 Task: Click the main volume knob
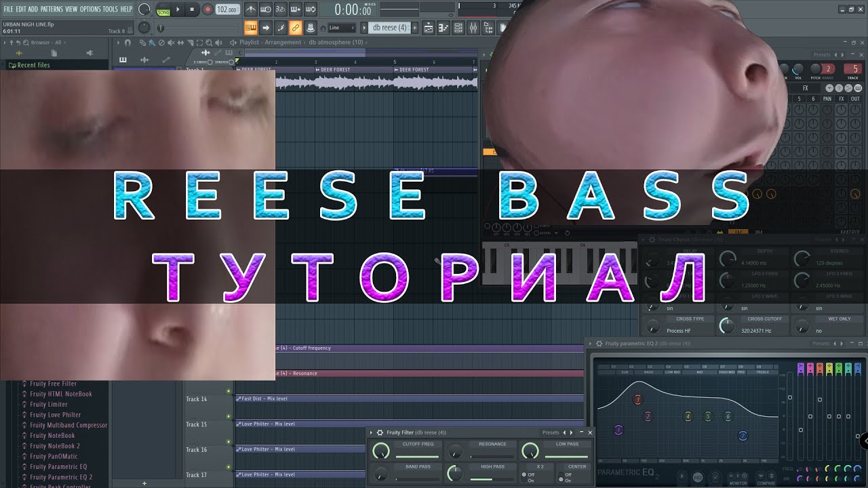point(144,9)
